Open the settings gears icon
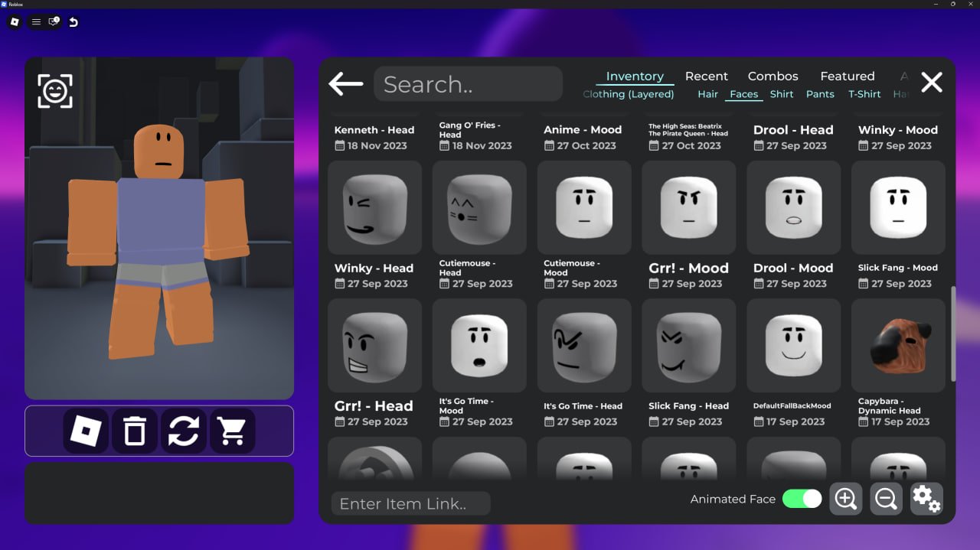 [926, 499]
